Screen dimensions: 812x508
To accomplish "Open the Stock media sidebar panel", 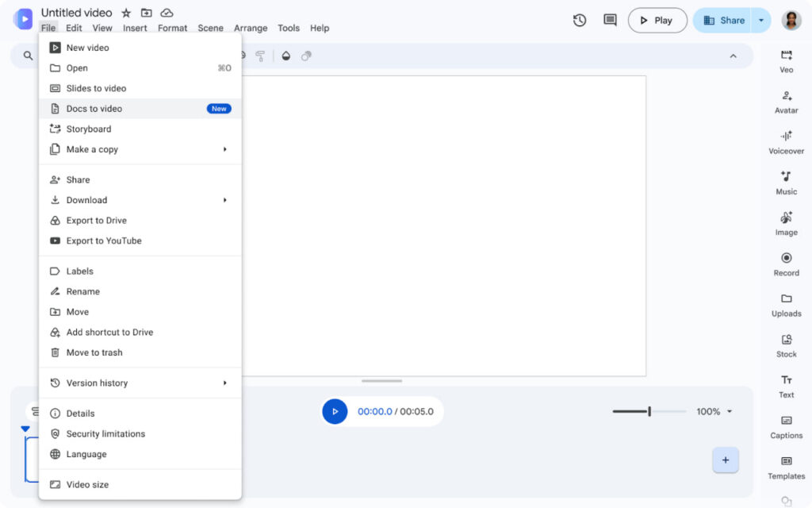I will click(x=786, y=346).
